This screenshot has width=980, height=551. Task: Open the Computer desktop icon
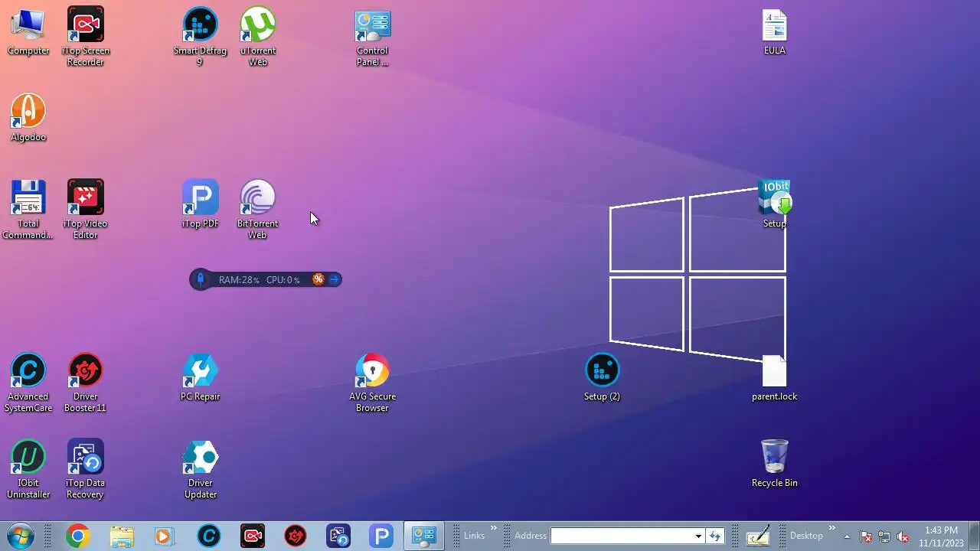coord(28,31)
